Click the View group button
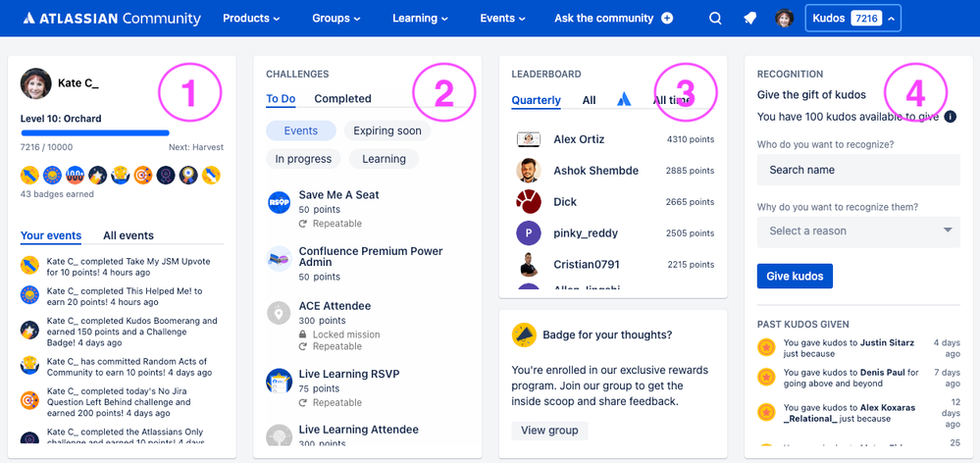The image size is (980, 463). (550, 431)
